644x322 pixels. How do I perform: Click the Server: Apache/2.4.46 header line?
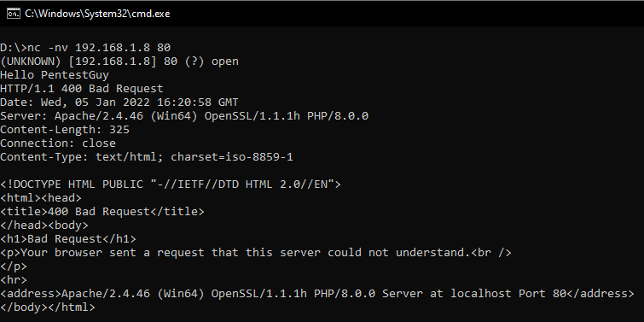(184, 116)
